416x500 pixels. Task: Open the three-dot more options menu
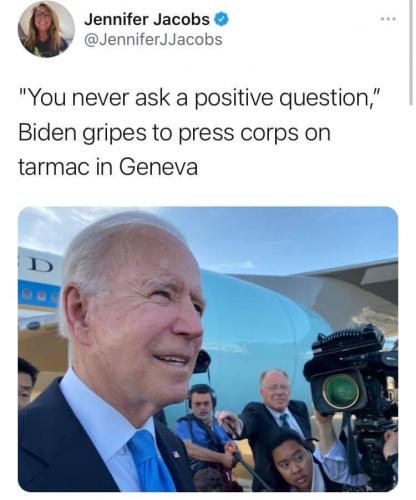click(389, 19)
